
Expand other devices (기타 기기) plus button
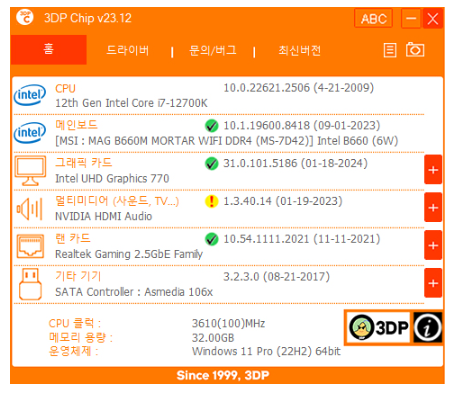pos(433,283)
